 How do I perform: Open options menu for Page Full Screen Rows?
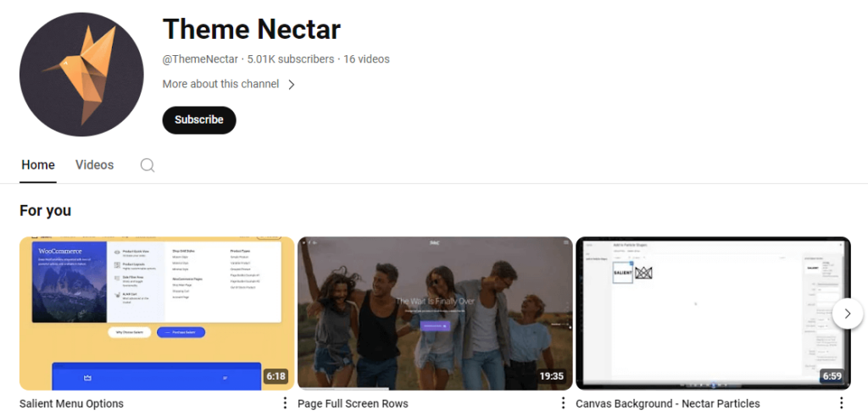(x=563, y=402)
